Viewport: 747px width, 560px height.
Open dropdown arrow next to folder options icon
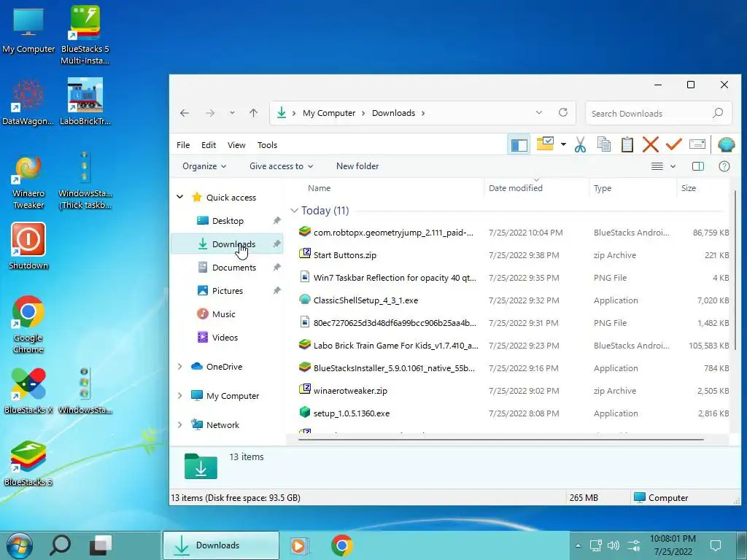pos(563,144)
